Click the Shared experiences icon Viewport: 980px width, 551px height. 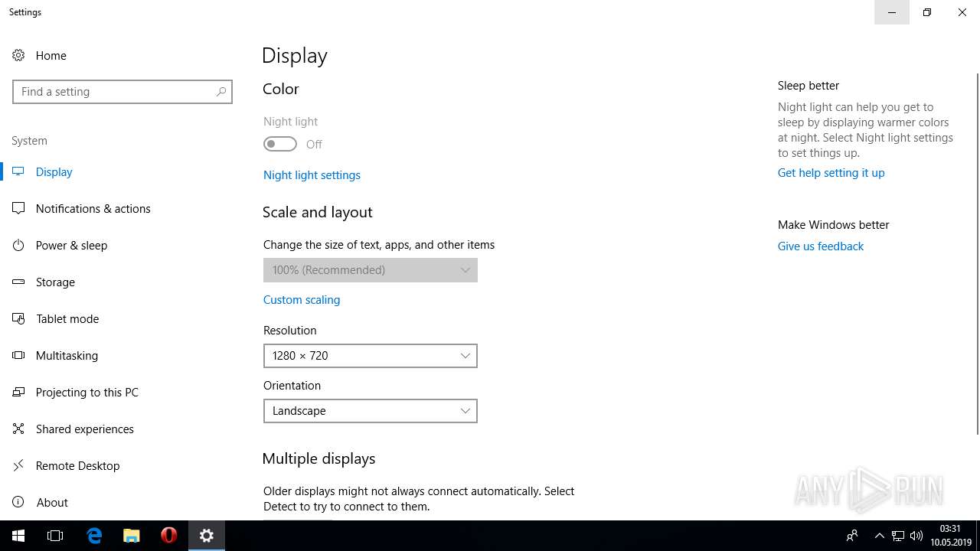[18, 429]
